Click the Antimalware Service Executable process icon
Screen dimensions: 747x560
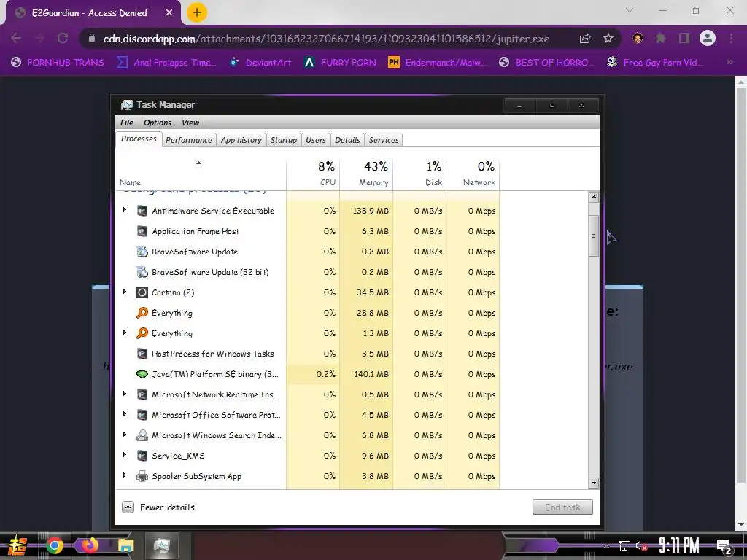point(142,211)
